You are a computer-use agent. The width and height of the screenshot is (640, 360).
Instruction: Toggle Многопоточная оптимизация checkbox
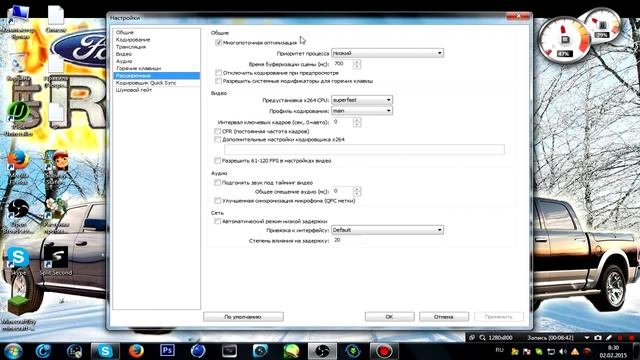(x=218, y=42)
